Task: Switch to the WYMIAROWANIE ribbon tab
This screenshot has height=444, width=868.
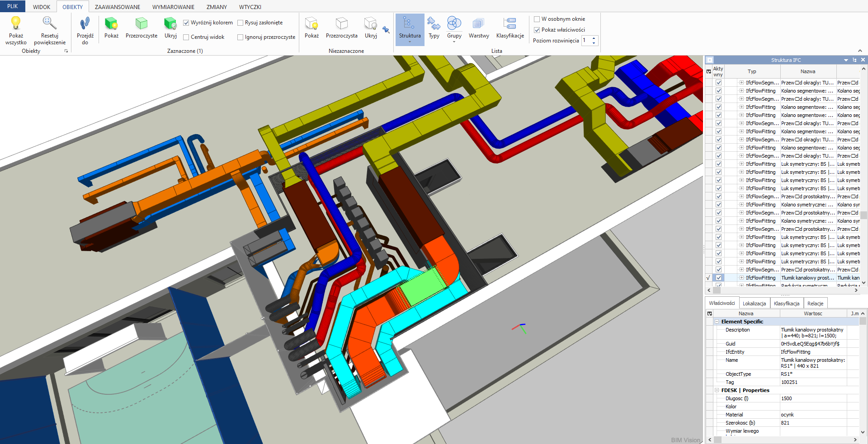Action: 173,7
